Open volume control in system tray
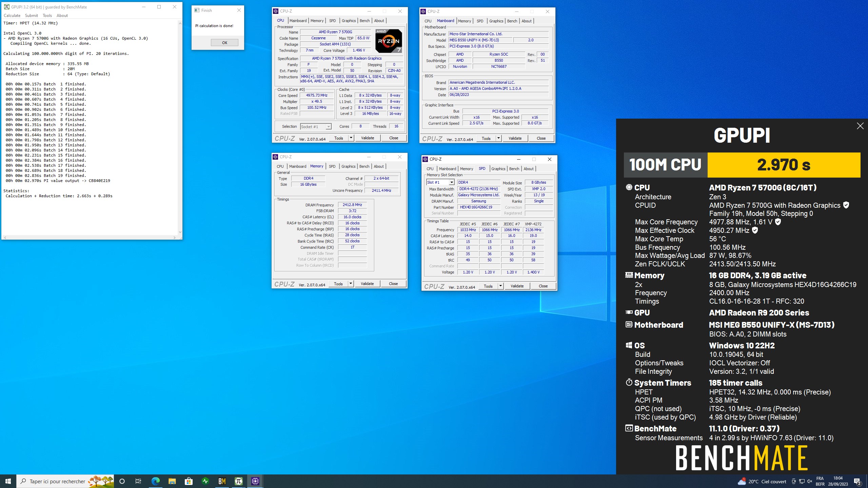868x488 pixels. tap(810, 481)
